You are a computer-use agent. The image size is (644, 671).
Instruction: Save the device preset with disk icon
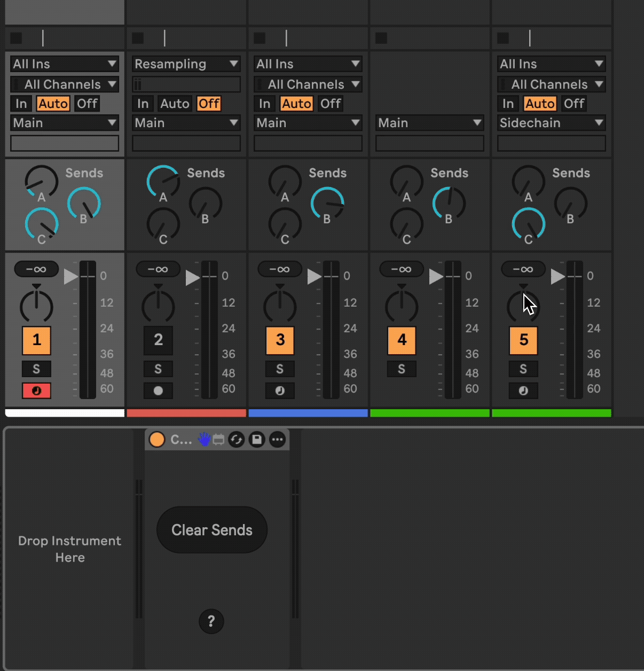[257, 440]
